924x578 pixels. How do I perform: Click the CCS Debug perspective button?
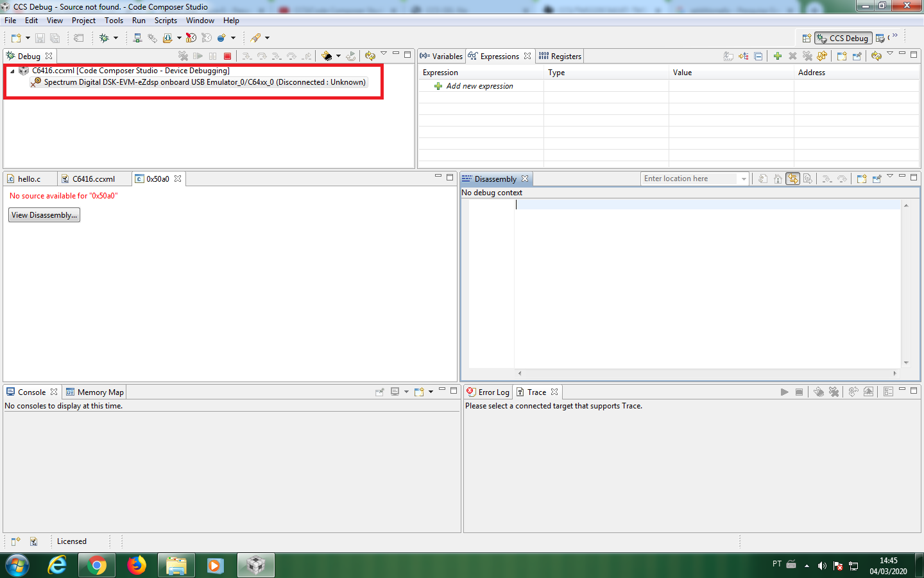[843, 39]
